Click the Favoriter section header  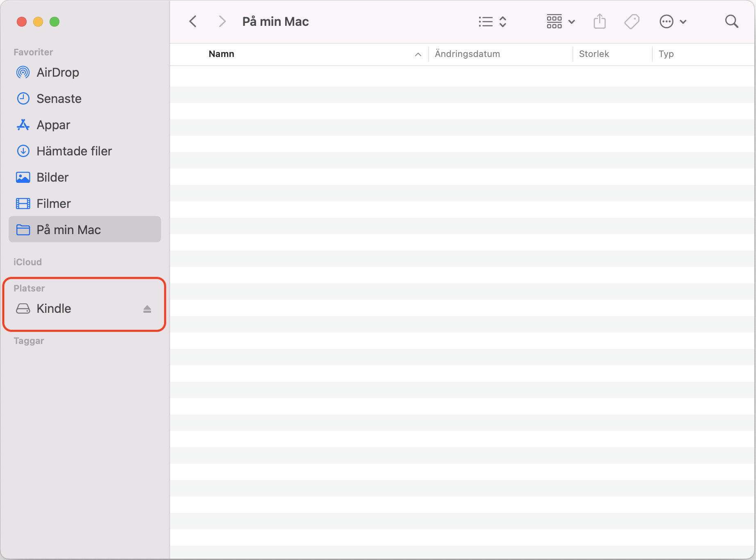33,52
